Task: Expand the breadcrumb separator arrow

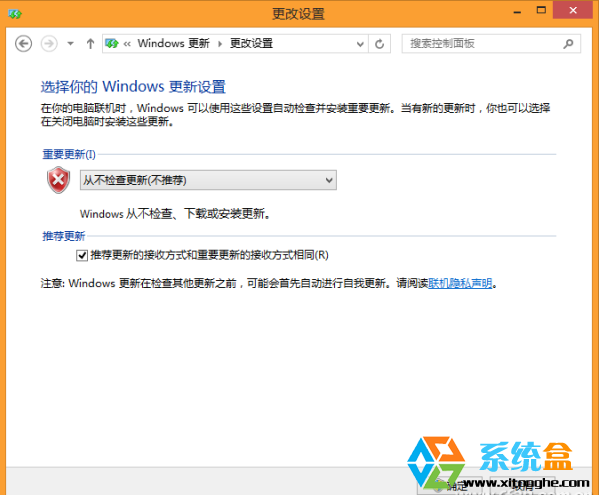Action: click(220, 44)
